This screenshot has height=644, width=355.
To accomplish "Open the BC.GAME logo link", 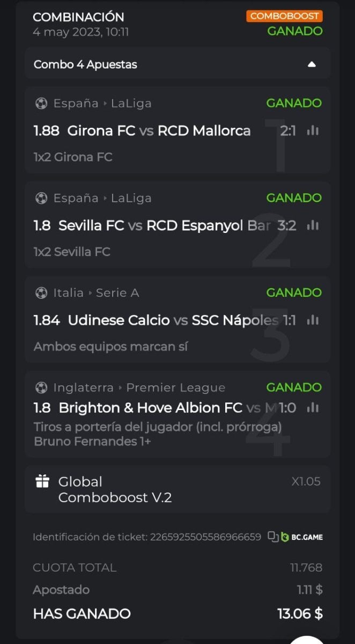I will (x=302, y=537).
